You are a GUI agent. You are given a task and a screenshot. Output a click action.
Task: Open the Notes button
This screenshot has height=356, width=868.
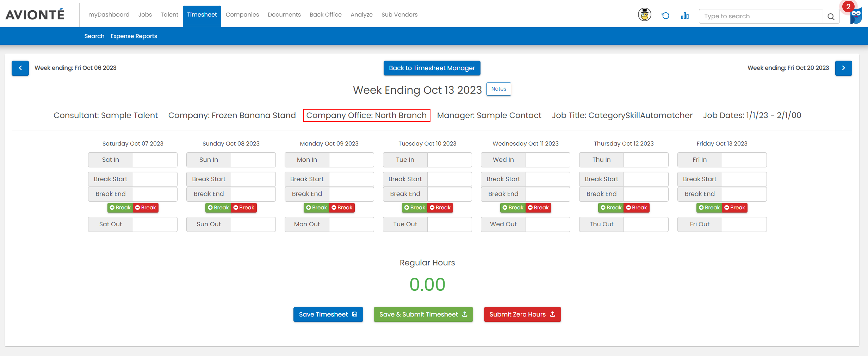pyautogui.click(x=498, y=89)
